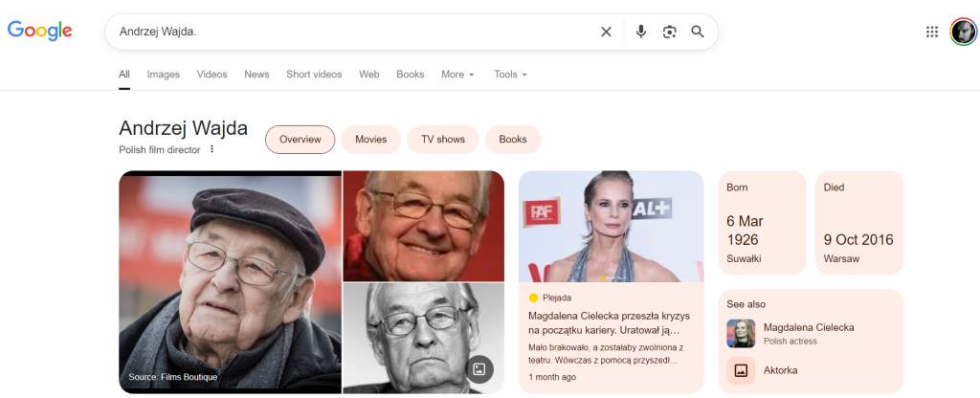
Task: Select the Books chip under the name
Action: click(x=513, y=140)
